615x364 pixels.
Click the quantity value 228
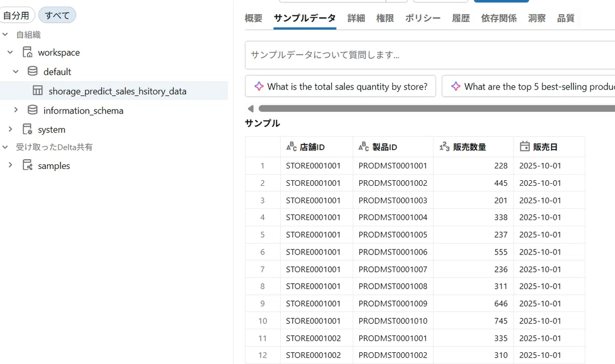tap(501, 166)
